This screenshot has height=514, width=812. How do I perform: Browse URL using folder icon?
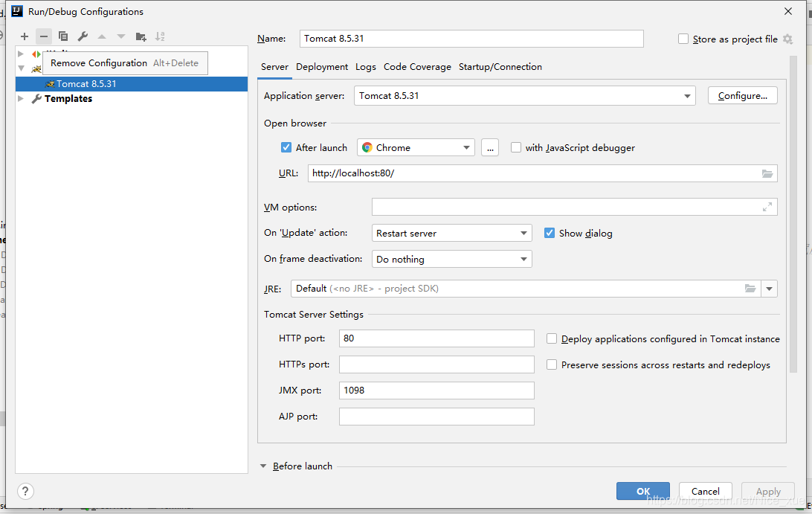tap(767, 173)
